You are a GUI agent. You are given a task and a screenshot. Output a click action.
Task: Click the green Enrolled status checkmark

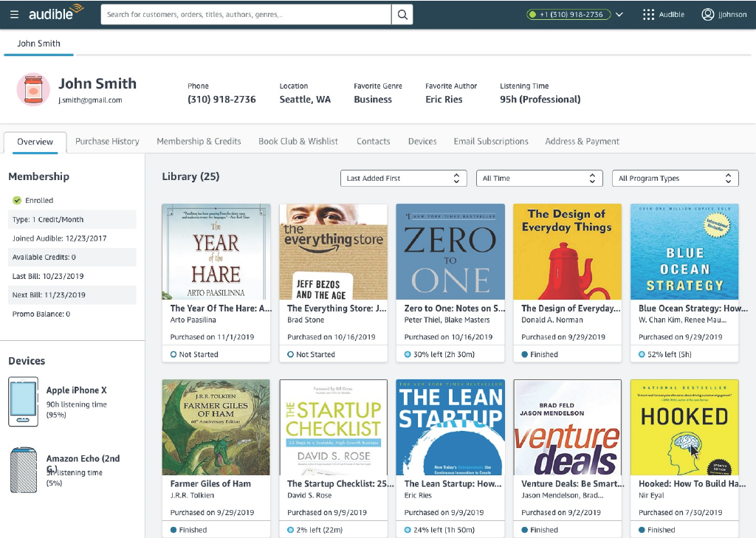[17, 200]
